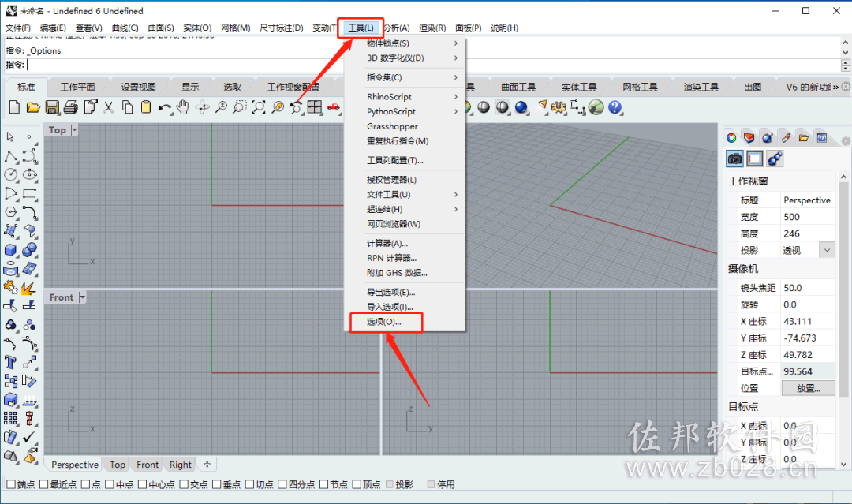Click the Zoom dynamic magnifier icon

(221, 107)
